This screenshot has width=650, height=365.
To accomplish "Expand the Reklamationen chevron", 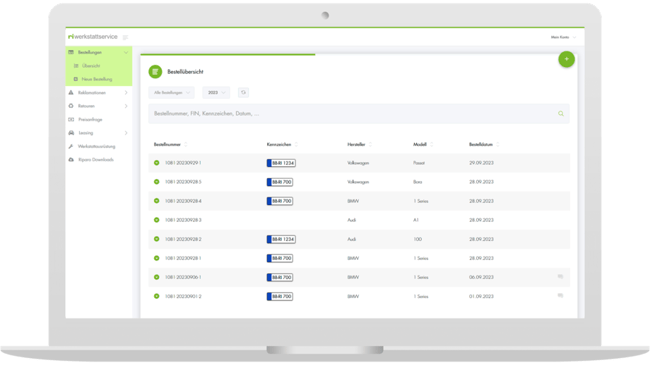I will tap(126, 92).
